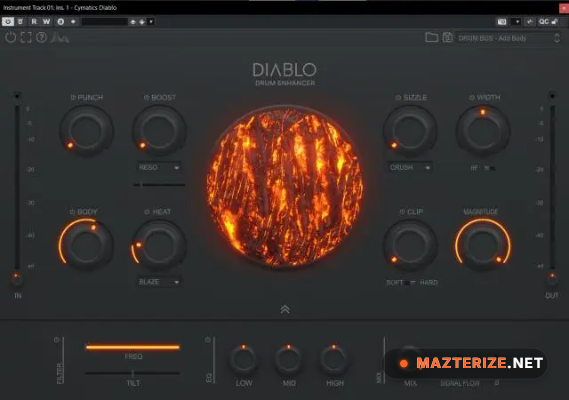Screen dimensions: 569x400
Task: Load next host preset with down arrow
Action: pos(142,22)
